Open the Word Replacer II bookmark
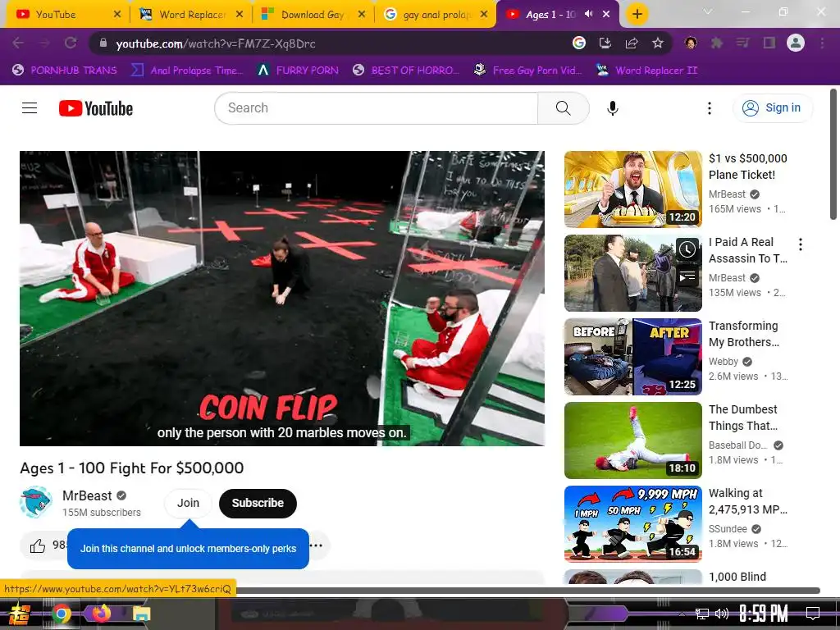 tap(646, 71)
